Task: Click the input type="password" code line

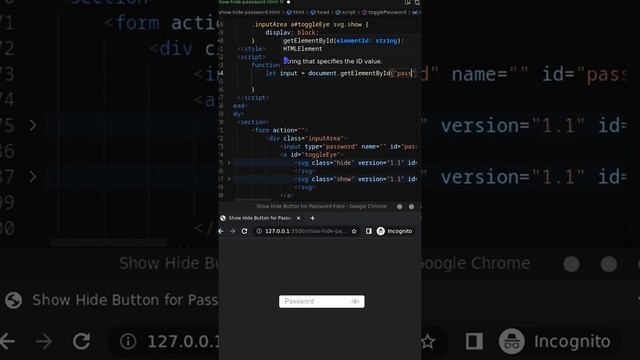Action: (349, 147)
